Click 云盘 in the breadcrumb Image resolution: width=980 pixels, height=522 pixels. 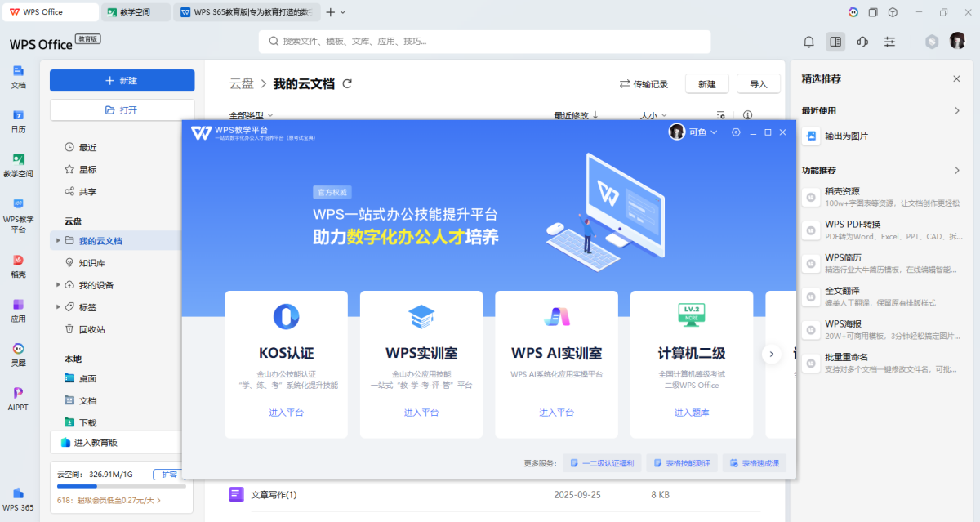pos(242,83)
